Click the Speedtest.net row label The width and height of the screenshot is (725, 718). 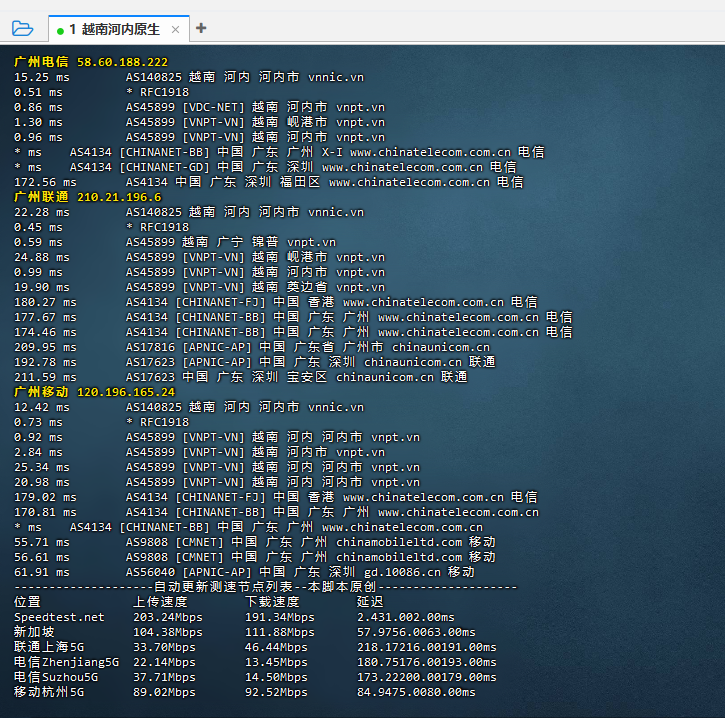[x=59, y=617]
